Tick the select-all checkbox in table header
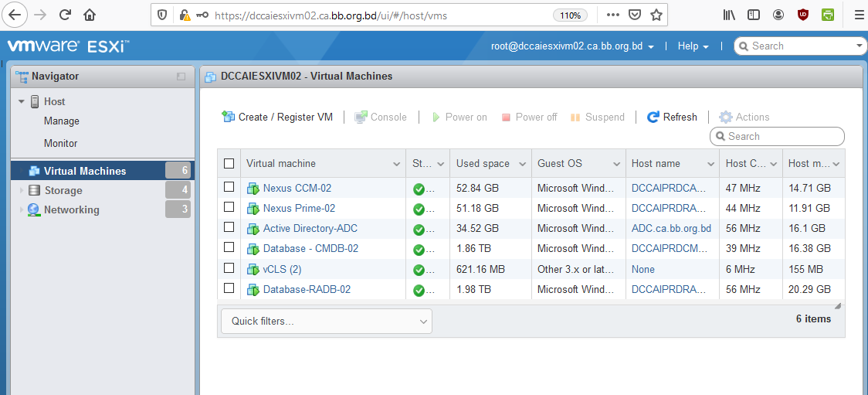This screenshot has width=868, height=395. (x=229, y=163)
